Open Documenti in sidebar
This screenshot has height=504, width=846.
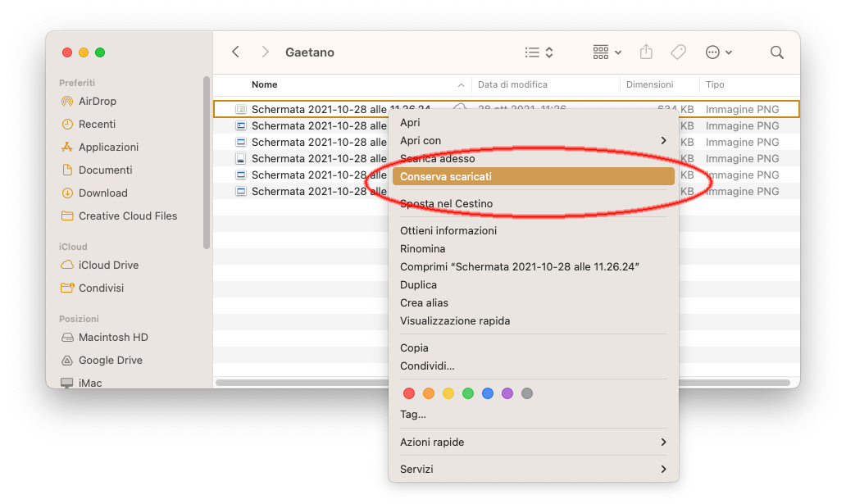pyautogui.click(x=97, y=170)
